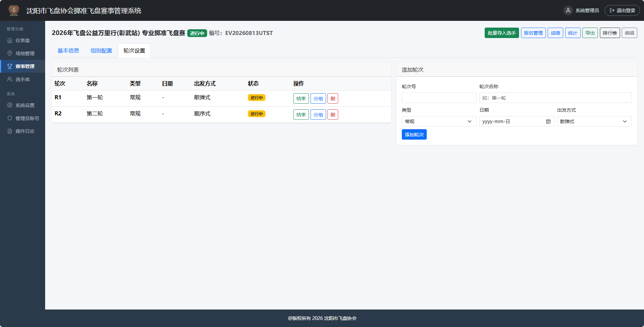
Task: Click 结束 for round R1
Action: coord(301,99)
